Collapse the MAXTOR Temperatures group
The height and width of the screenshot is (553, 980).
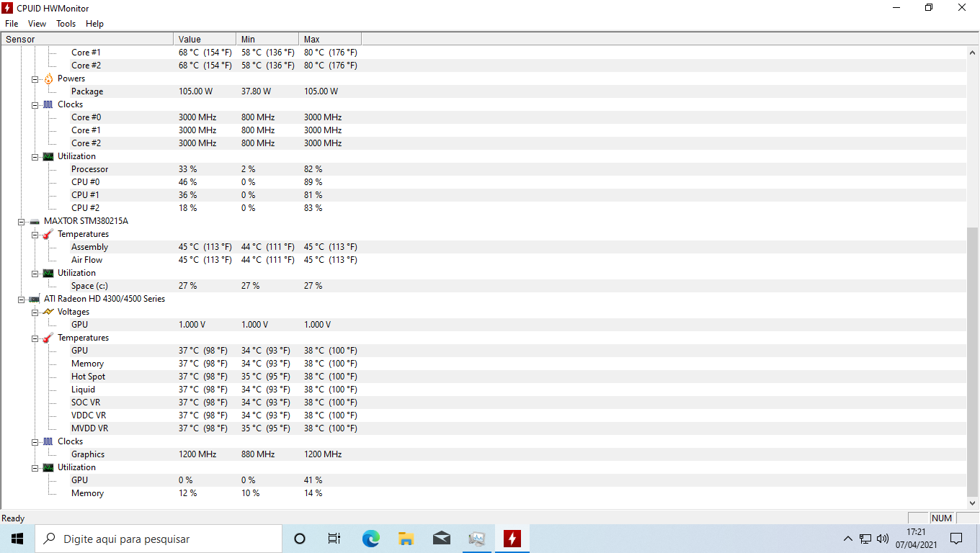pos(35,234)
